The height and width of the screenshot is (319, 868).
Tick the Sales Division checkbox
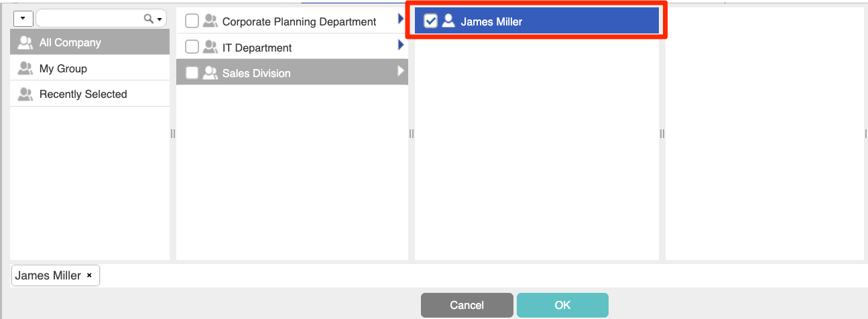192,73
